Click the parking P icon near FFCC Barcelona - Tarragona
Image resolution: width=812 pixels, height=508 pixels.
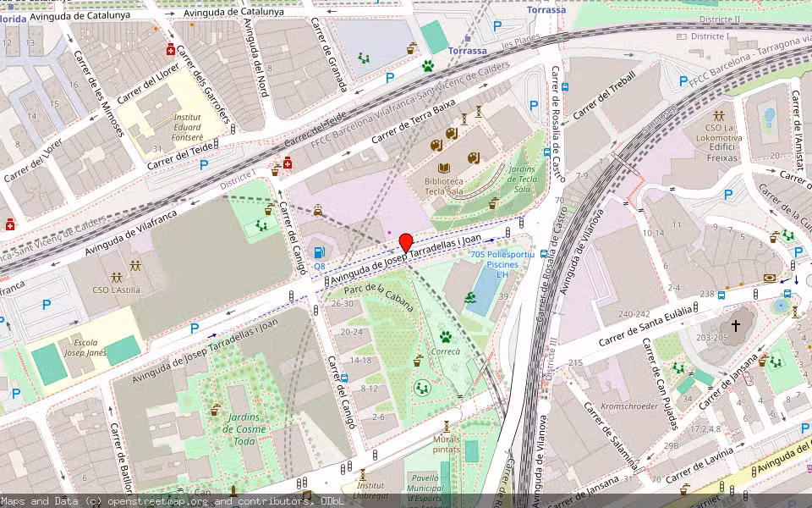coord(683,81)
